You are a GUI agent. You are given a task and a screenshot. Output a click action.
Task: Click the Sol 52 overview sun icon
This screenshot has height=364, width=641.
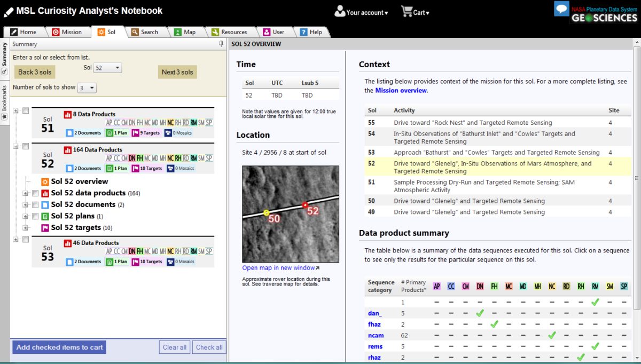pyautogui.click(x=45, y=182)
